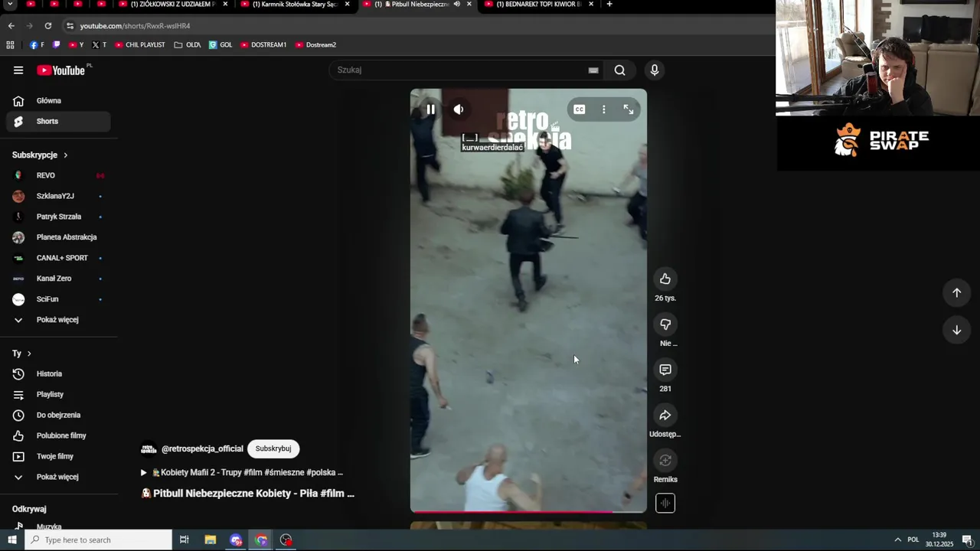Select Shorts in the sidebar
The width and height of the screenshot is (980, 551).
tap(58, 121)
